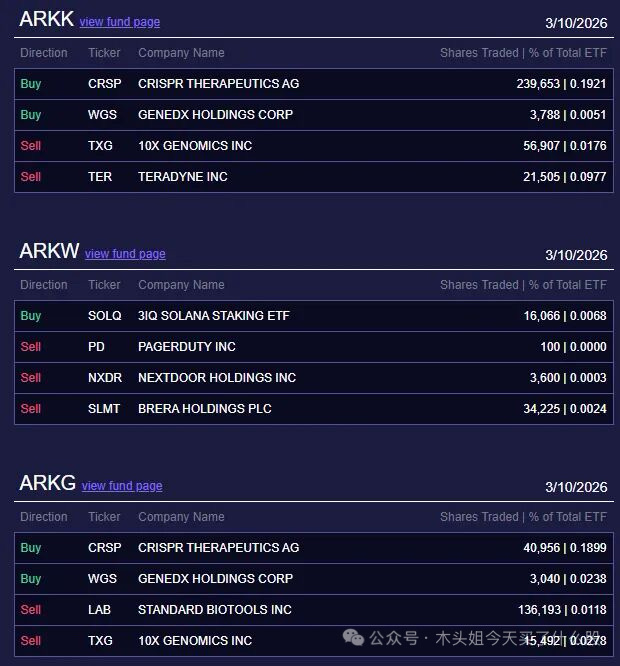Click the SOLQ ticker in the ARKW table

pyautogui.click(x=105, y=316)
